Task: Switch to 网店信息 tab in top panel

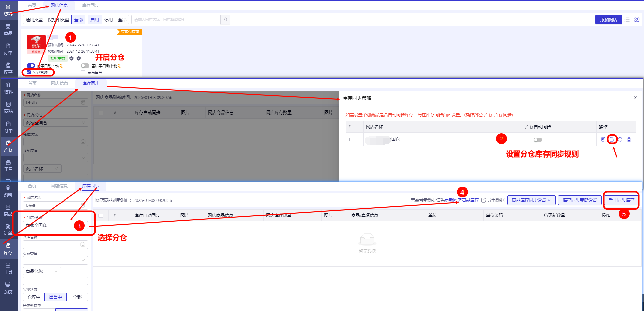Action: tap(59, 5)
